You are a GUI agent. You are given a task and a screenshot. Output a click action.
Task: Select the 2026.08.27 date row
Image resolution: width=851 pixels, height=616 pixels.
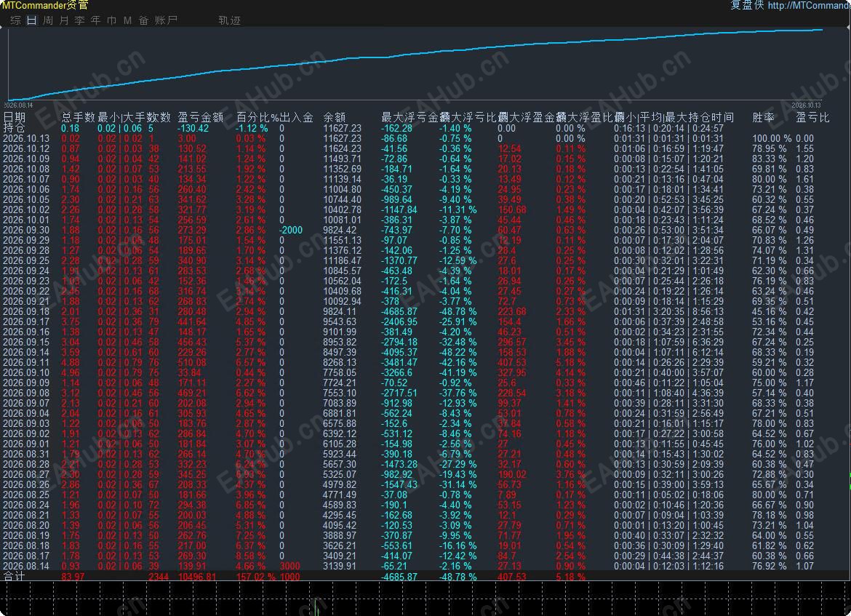(26, 474)
